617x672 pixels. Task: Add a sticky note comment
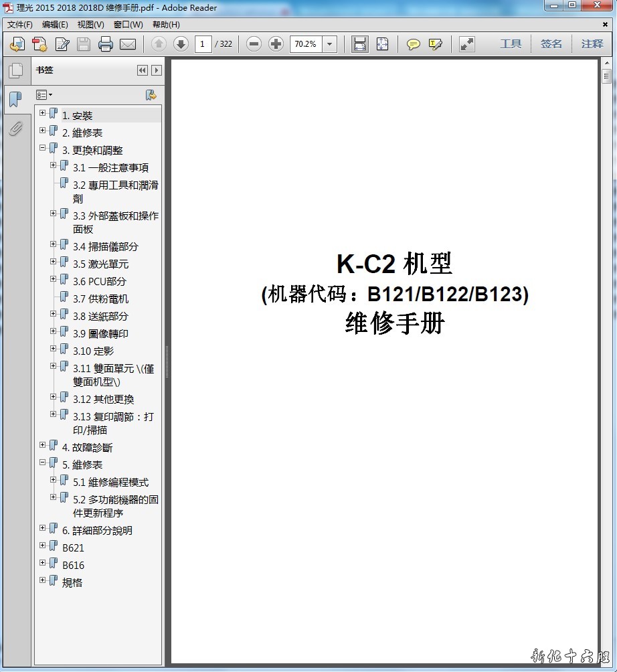click(414, 44)
